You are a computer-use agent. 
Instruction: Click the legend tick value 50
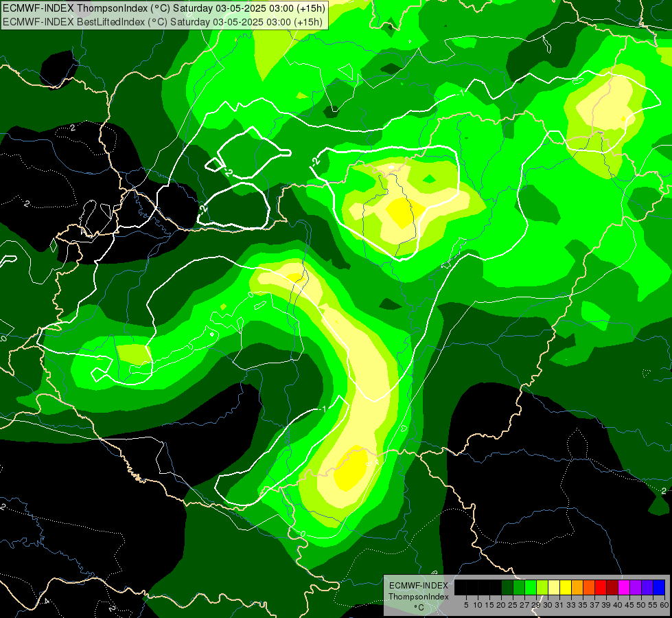[641, 605]
